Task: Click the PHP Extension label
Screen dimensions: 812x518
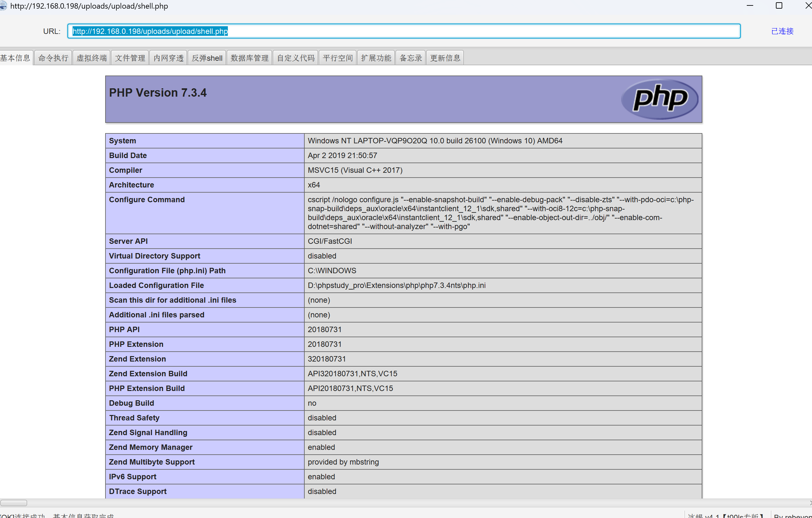Action: click(136, 344)
